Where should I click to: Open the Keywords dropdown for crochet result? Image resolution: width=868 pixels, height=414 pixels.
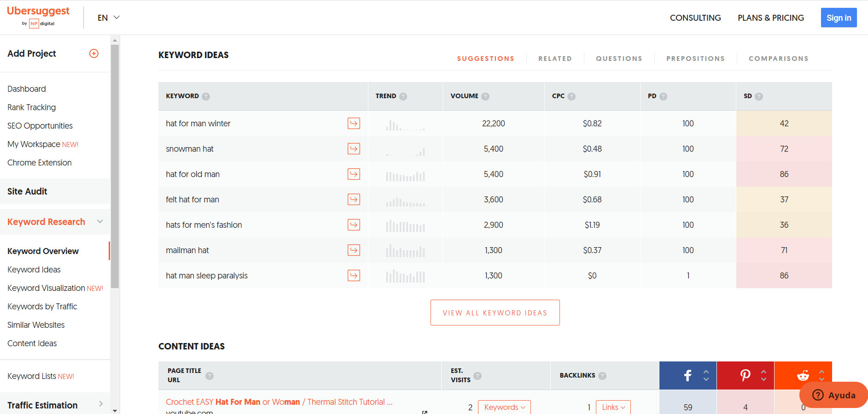pyautogui.click(x=504, y=407)
